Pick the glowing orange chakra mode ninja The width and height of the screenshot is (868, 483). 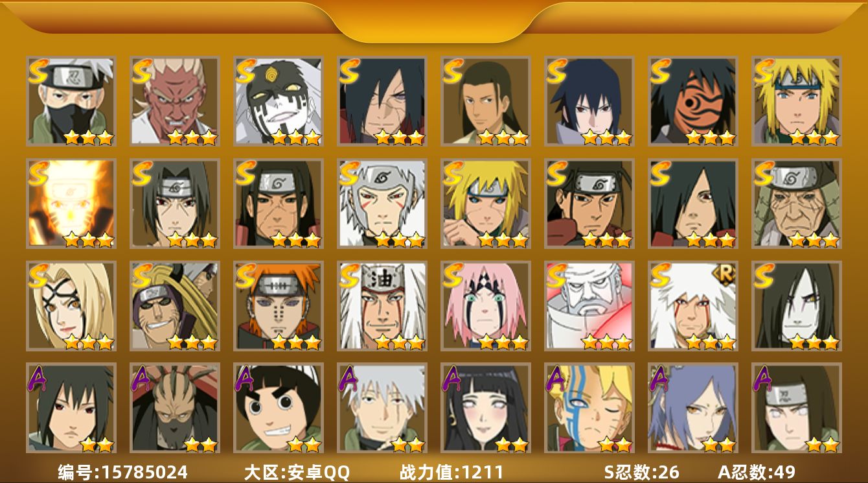point(71,204)
